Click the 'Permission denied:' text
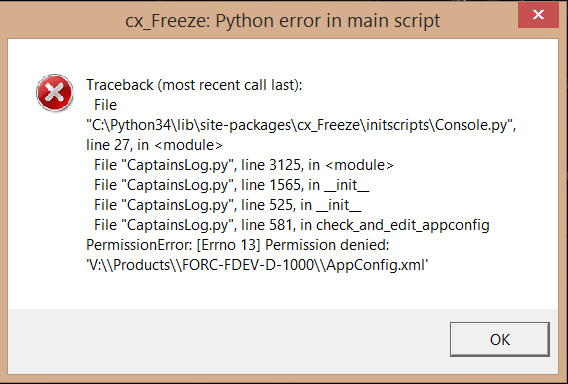Image resolution: width=568 pixels, height=384 pixels. click(x=327, y=245)
